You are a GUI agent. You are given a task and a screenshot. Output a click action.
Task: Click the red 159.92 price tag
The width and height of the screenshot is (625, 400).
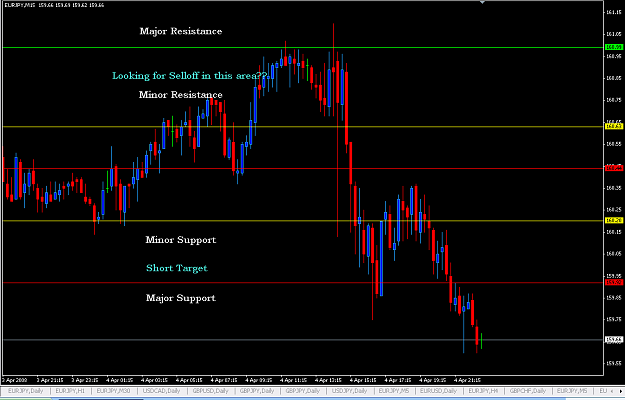[614, 282]
